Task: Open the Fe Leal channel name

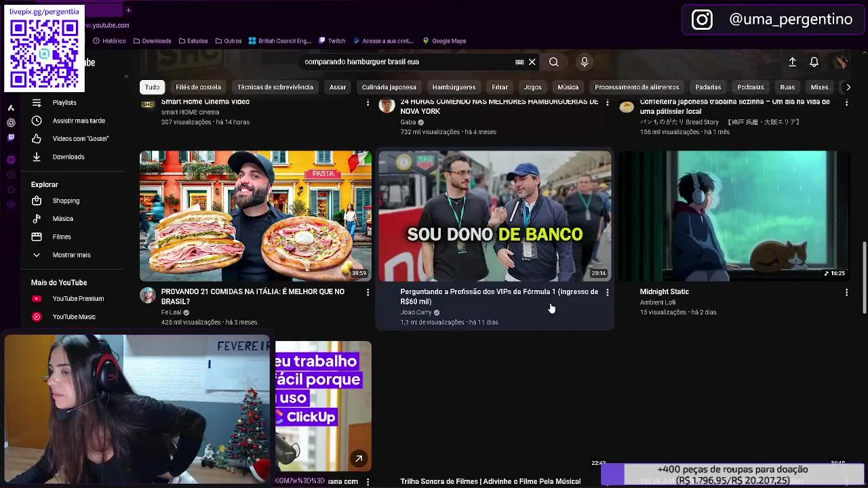Action: click(171, 312)
